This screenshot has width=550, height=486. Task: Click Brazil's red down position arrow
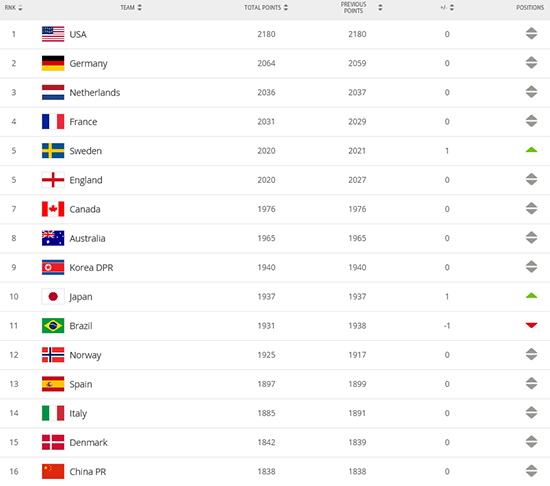[531, 325]
